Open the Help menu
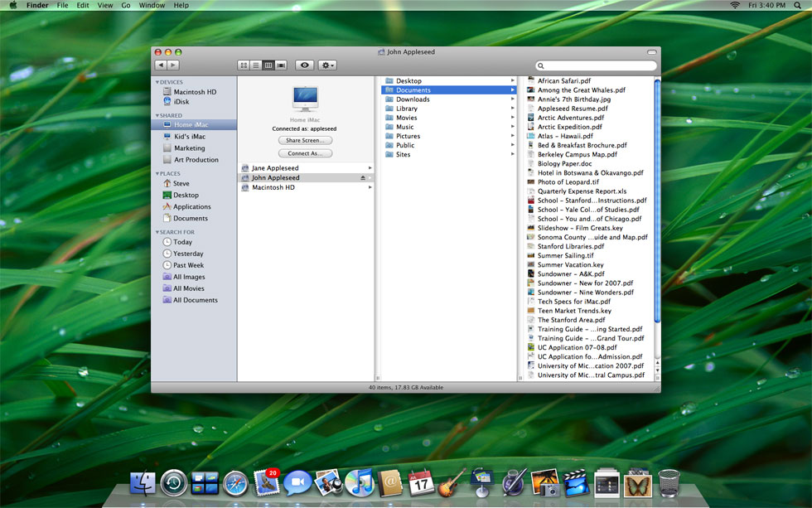This screenshot has width=812, height=508. pyautogui.click(x=181, y=5)
